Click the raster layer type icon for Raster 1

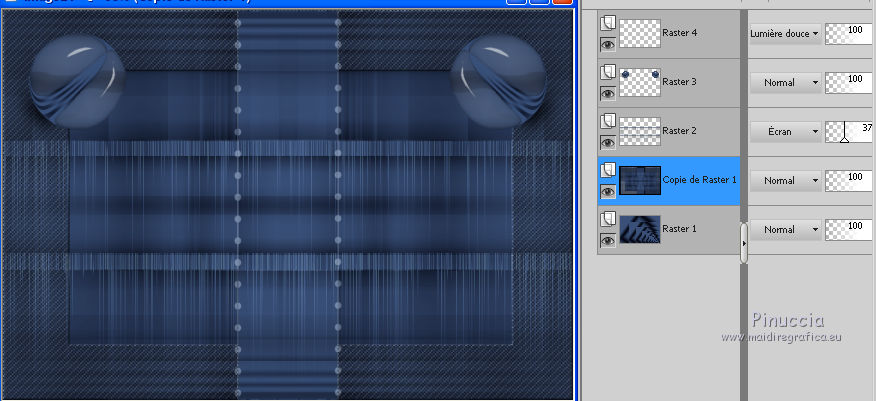pos(608,219)
